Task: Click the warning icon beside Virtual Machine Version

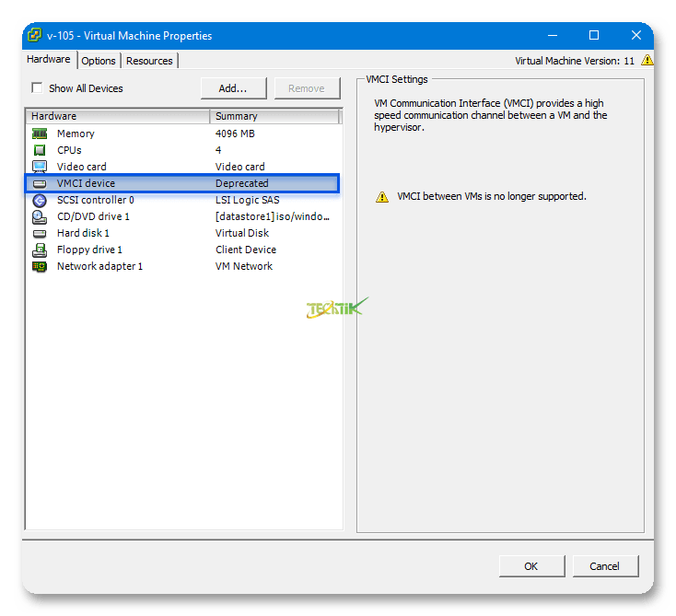Action: click(647, 61)
